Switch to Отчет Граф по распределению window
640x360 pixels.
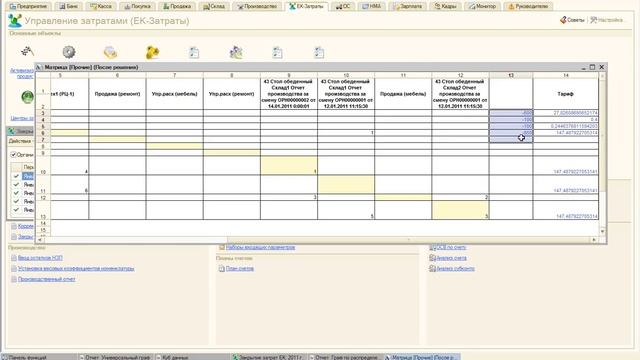tap(345, 357)
